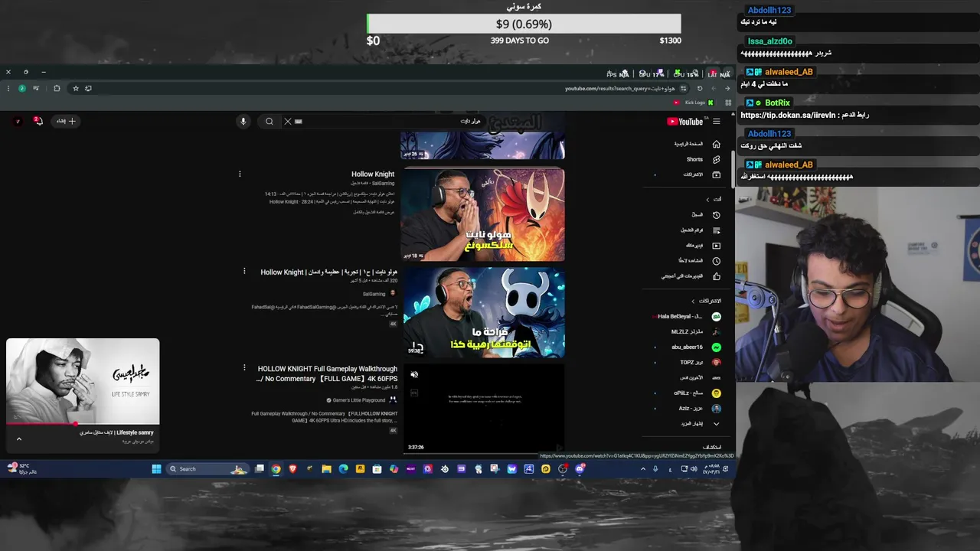
Task: Open options menu for the 320K-views Hollow Knight video
Action: pos(244,271)
